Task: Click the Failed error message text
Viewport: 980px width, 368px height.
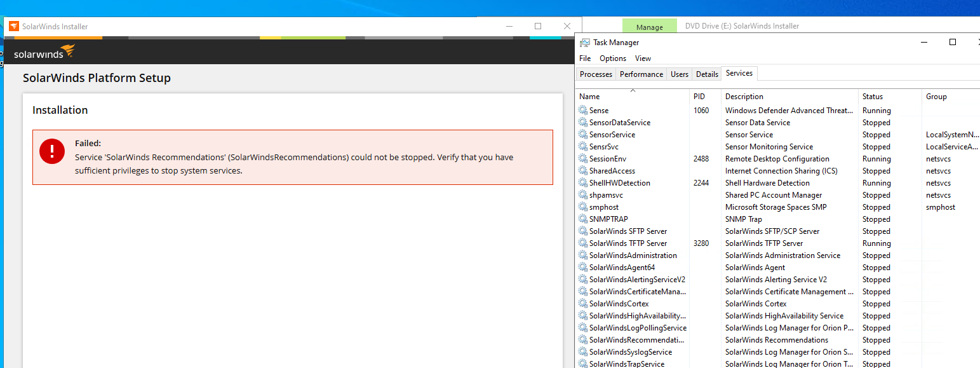Action: pos(294,163)
